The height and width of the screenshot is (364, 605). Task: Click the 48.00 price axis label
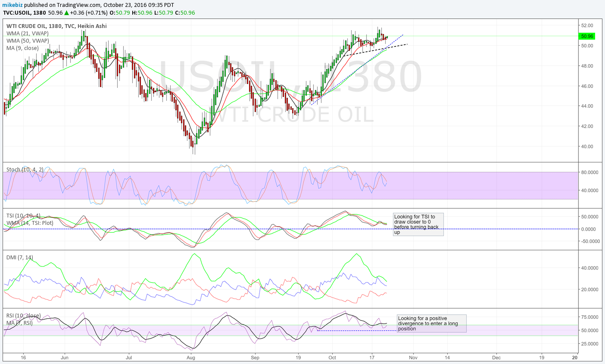point(587,66)
